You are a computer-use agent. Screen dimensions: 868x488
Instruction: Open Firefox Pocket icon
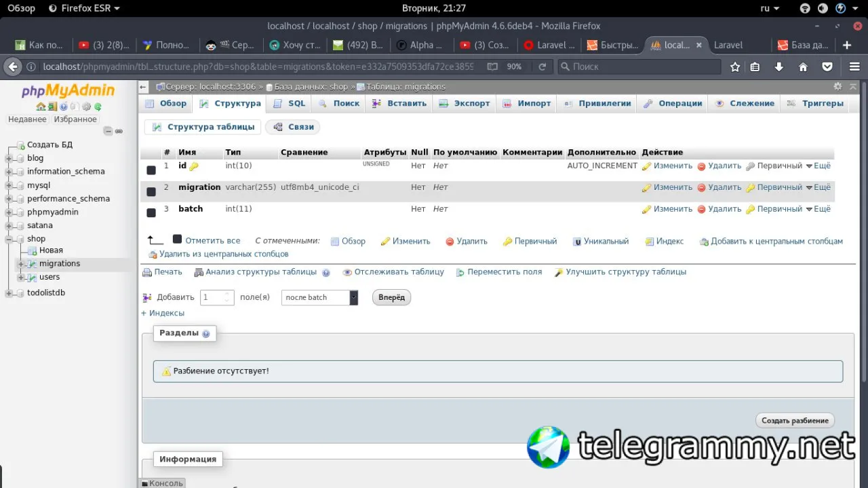pos(827,67)
